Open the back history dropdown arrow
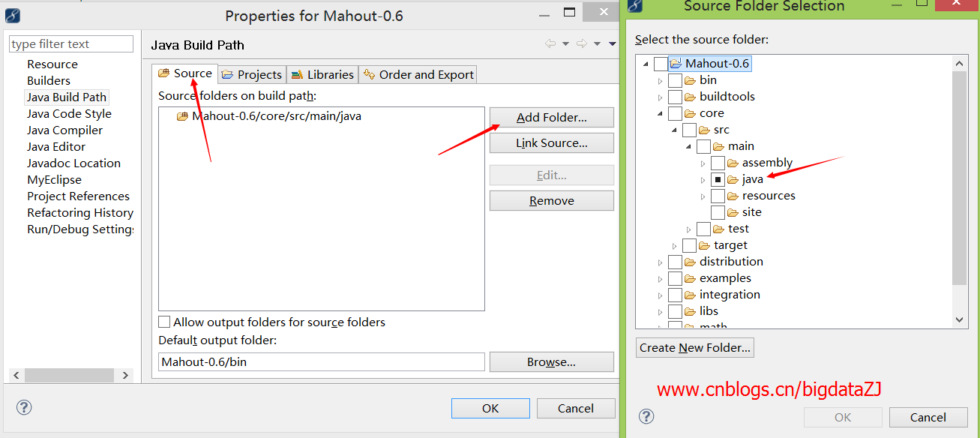 pyautogui.click(x=565, y=44)
